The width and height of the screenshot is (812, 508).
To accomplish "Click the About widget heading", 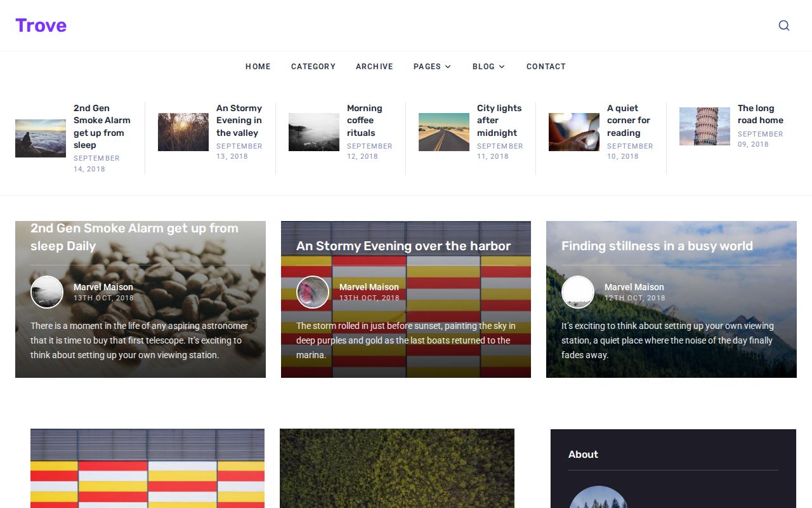I will [x=583, y=454].
